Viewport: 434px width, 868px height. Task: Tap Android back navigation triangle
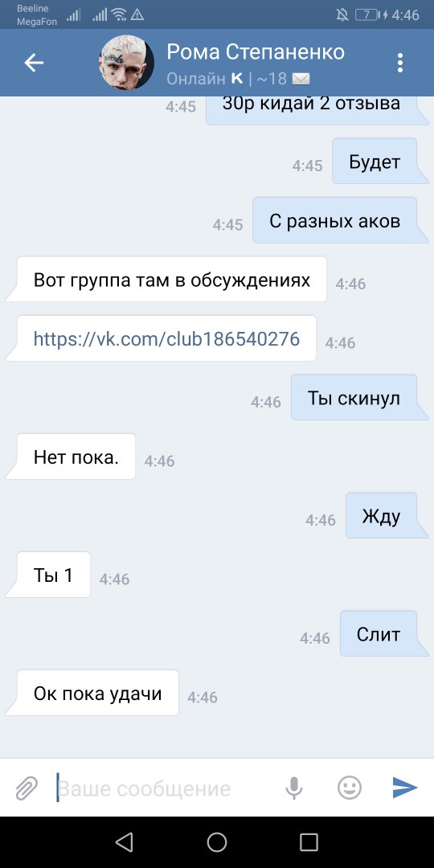[x=124, y=842]
